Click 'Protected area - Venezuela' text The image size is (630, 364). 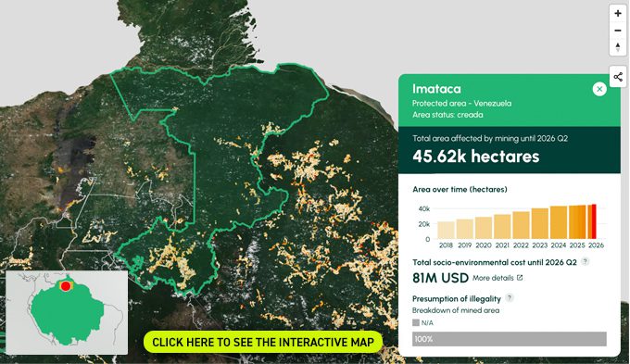(462, 103)
